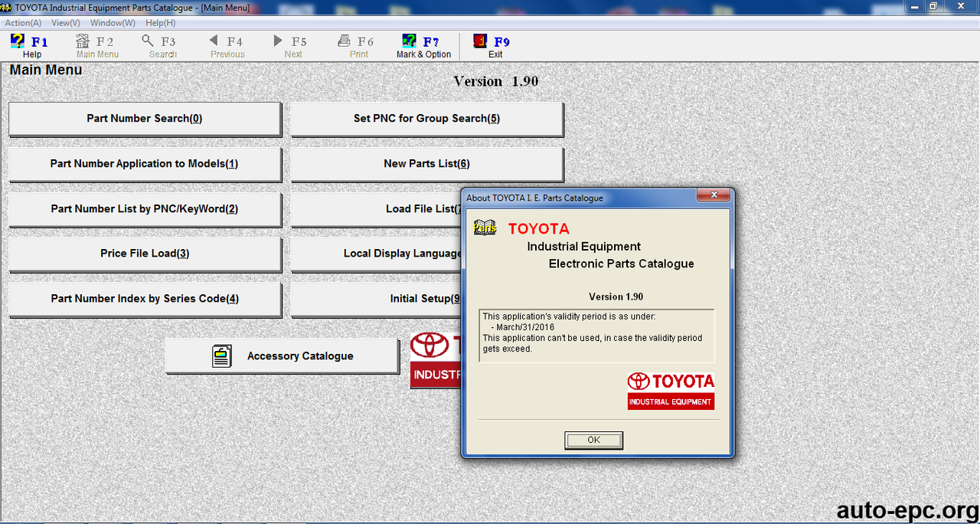Screen dimensions: 980x524
Task: Open Part Number Index by Series Code(4)
Action: [145, 299]
